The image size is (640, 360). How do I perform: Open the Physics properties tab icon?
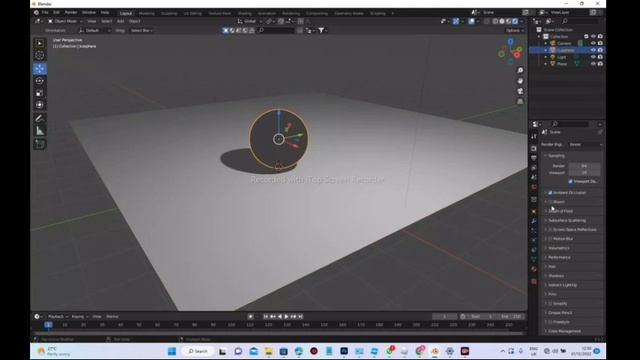coord(534,240)
